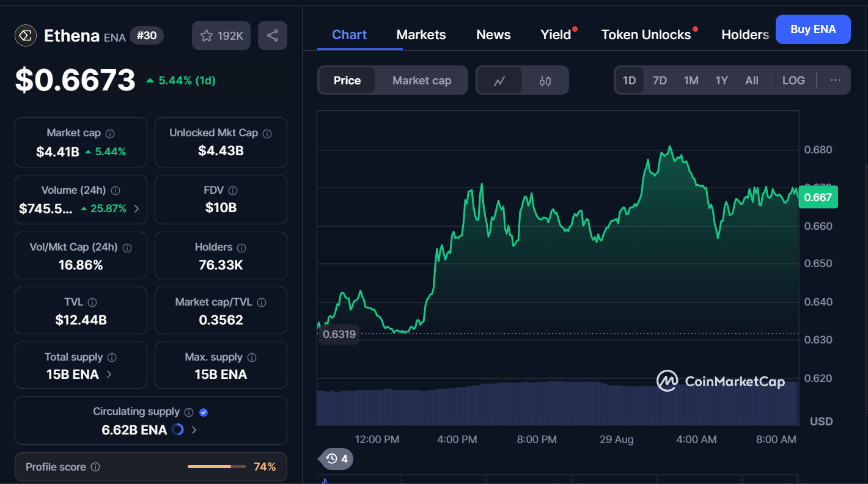Switch to line chart icon
The image size is (868, 484).
point(499,80)
